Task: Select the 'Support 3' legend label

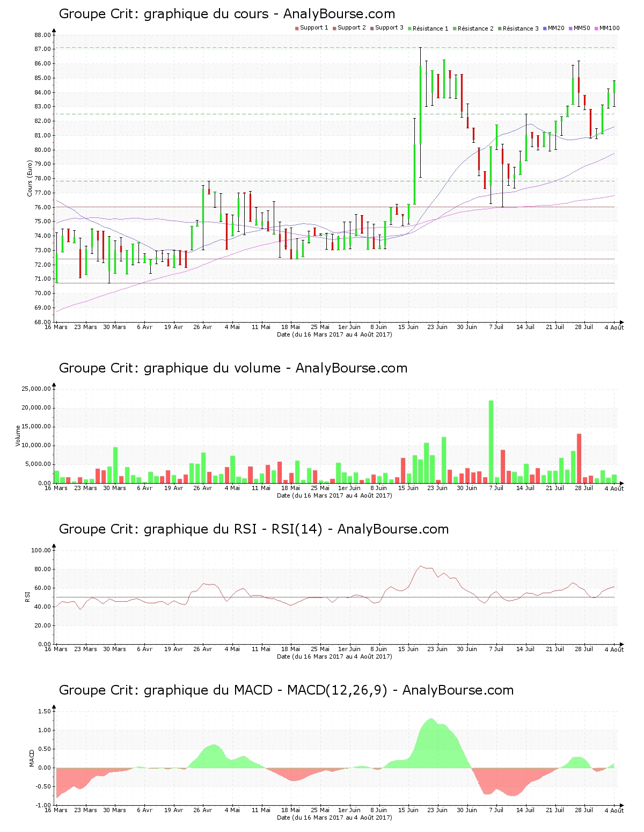Action: pos(389,27)
